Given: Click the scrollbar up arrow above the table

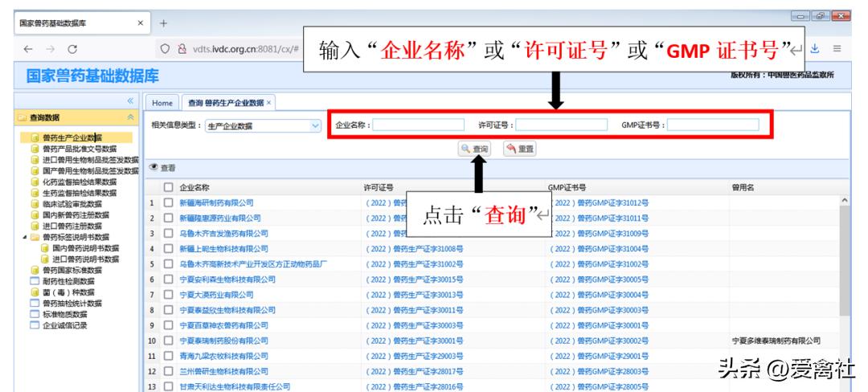Looking at the screenshot, I should point(844,200).
